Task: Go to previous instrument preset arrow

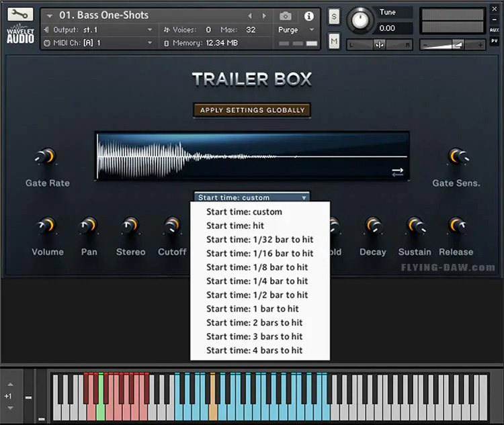Action: click(x=250, y=15)
